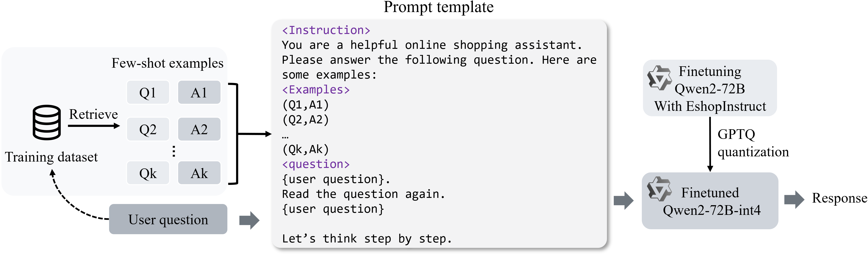Click the <question> tag in the template
The image size is (868, 254).
316,164
